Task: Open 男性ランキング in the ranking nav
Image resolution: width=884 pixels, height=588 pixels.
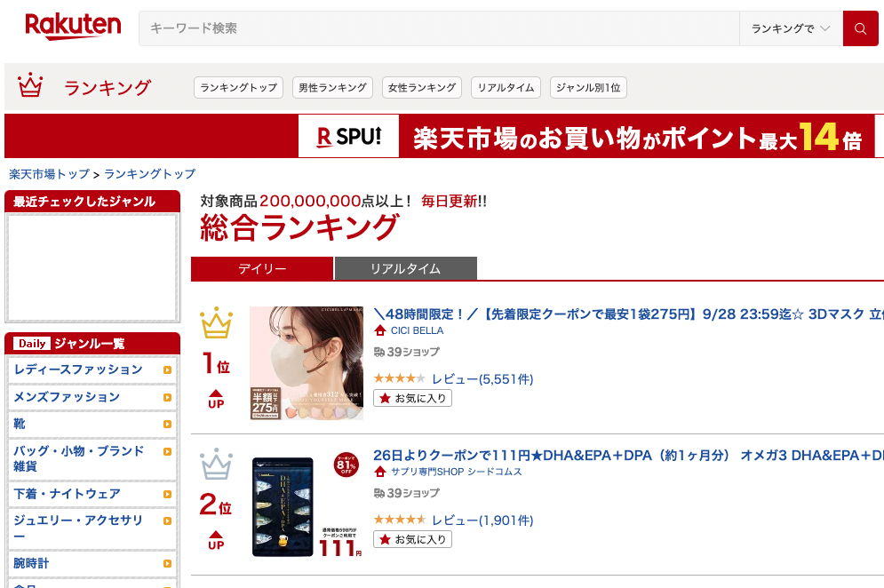Action: (332, 87)
